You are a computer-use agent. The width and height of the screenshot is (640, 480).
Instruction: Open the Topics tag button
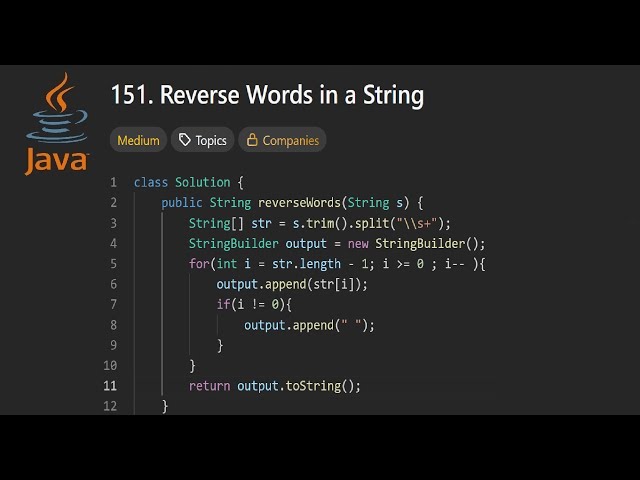(202, 140)
